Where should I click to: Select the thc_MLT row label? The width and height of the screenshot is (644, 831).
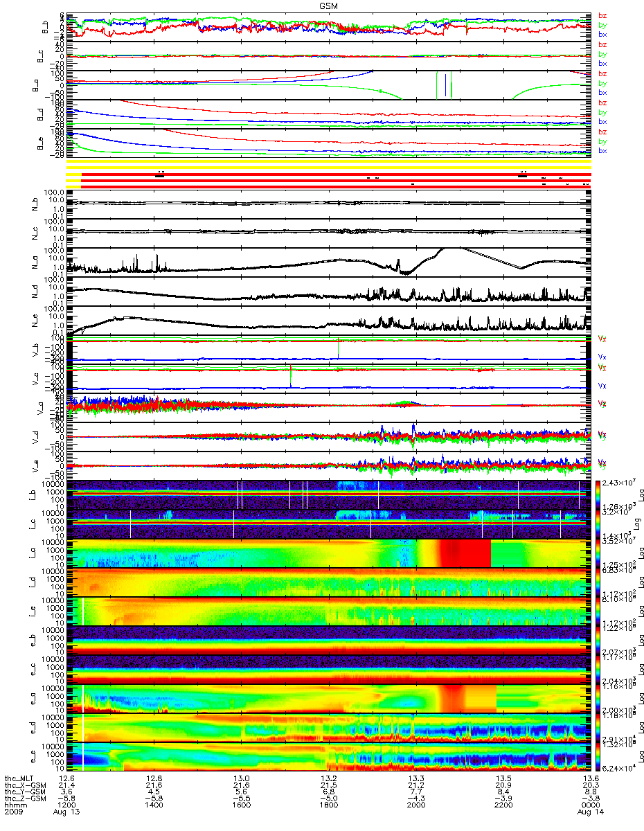click(19, 778)
